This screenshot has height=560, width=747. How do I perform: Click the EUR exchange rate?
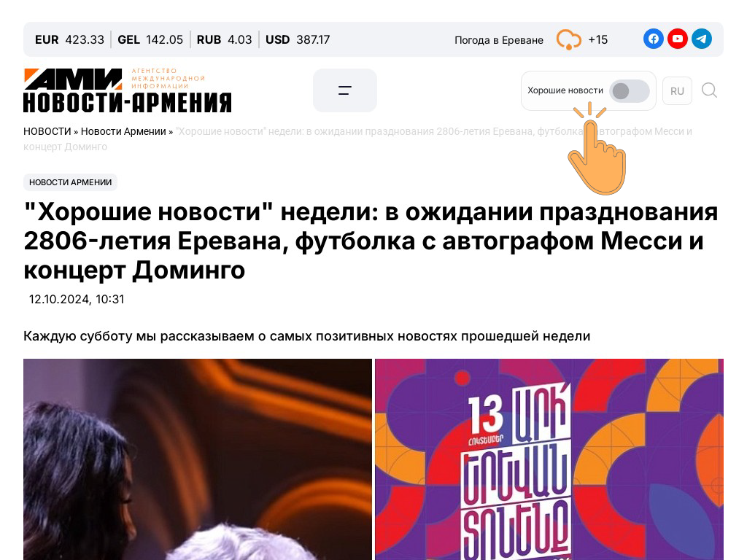[69, 39]
